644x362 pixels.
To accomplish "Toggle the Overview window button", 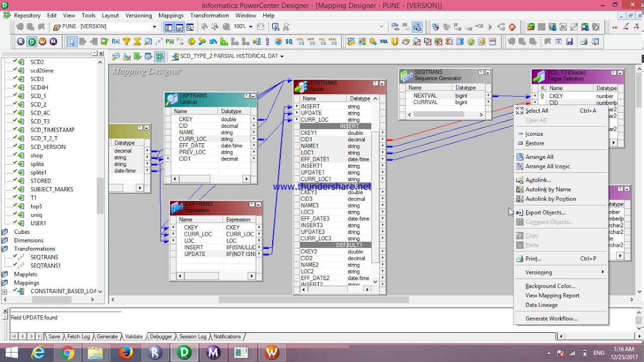I will click(190, 27).
